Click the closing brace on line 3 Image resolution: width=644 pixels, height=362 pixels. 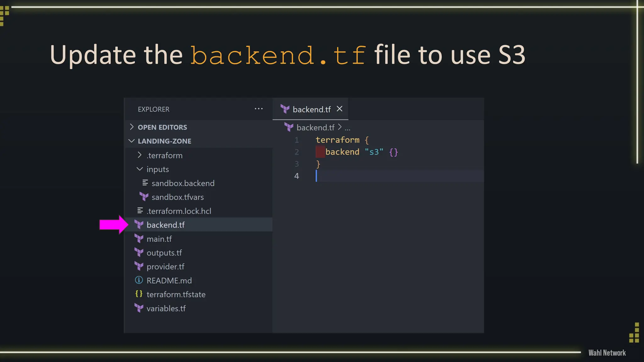pyautogui.click(x=318, y=164)
